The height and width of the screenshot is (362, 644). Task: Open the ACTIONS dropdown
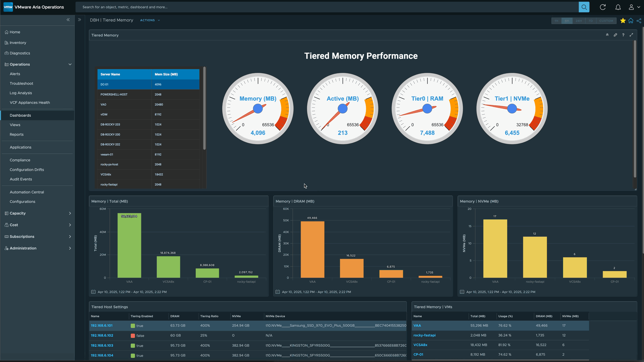[x=150, y=20]
